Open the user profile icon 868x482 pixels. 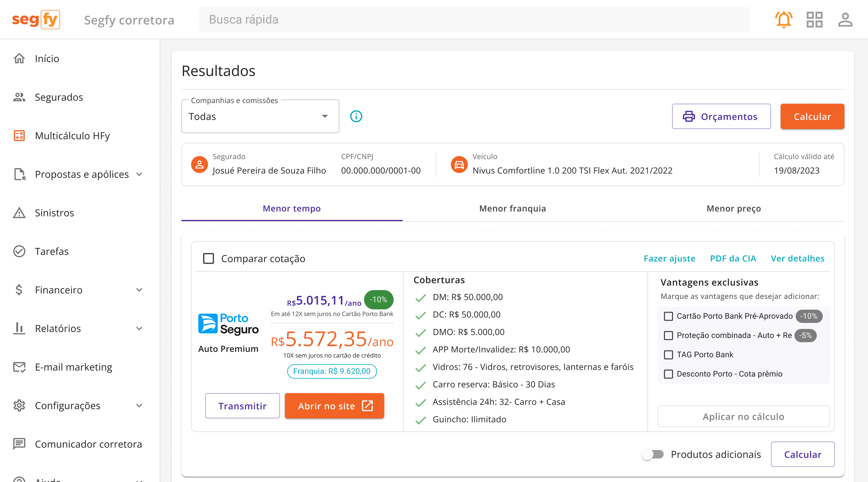[845, 19]
